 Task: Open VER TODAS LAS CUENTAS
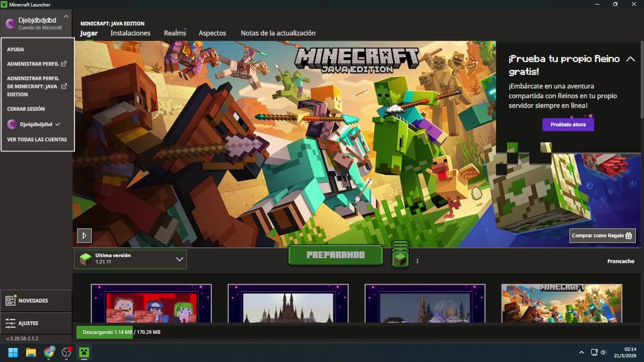37,139
